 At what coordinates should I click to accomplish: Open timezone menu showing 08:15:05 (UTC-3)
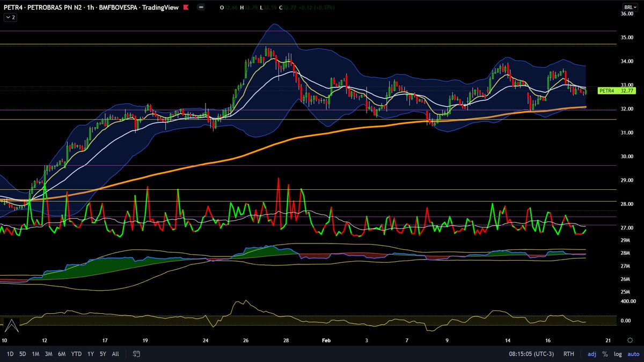(531, 354)
